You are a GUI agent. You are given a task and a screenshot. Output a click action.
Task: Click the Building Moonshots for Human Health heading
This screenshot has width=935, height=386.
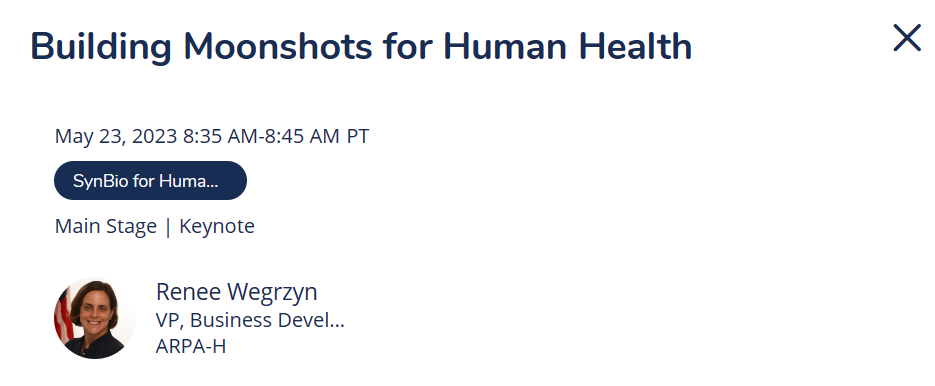361,47
